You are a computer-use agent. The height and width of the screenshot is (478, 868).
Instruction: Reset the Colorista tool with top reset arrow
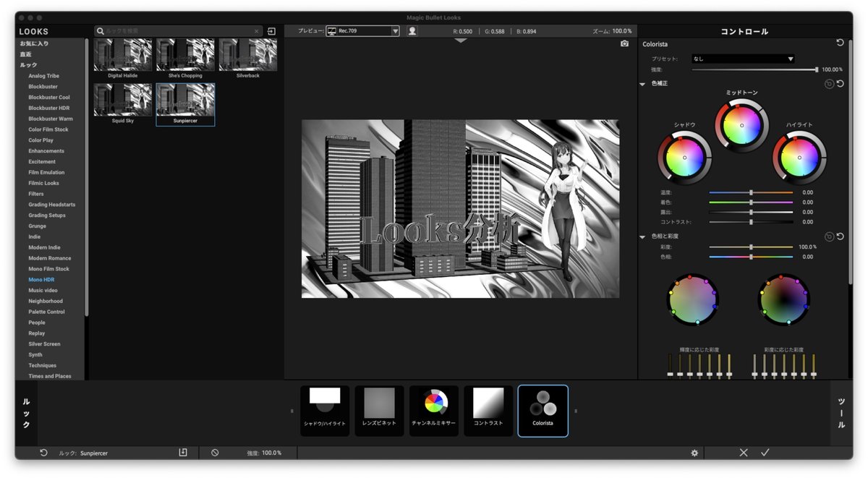tap(840, 43)
